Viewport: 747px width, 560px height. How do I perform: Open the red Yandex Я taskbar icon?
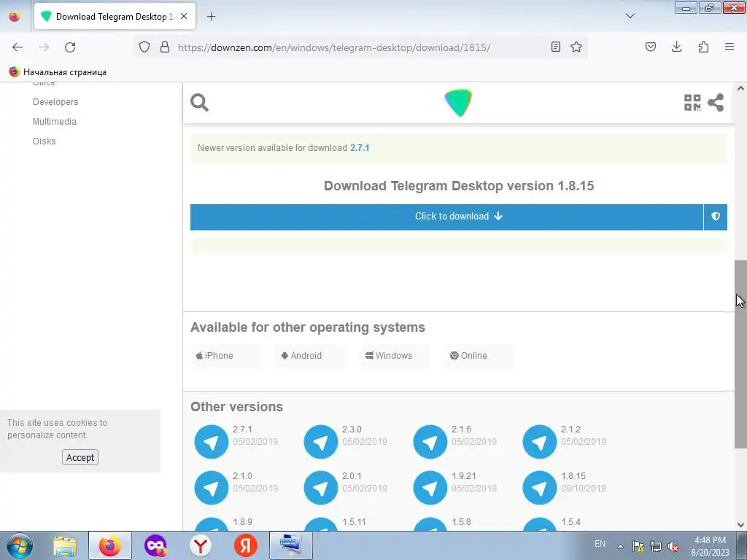click(245, 545)
